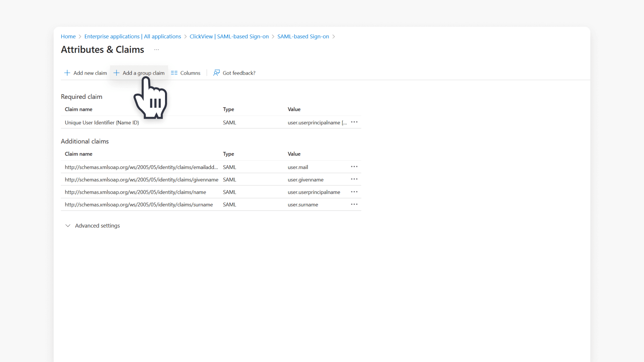The height and width of the screenshot is (362, 644).
Task: Navigate to Home via the breadcrumb link
Action: (x=68, y=37)
